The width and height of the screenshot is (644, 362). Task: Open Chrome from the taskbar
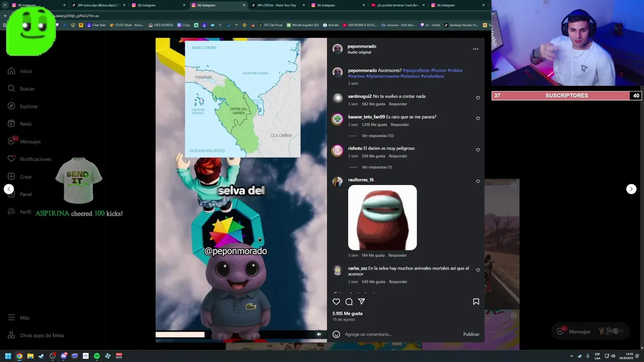(x=19, y=356)
